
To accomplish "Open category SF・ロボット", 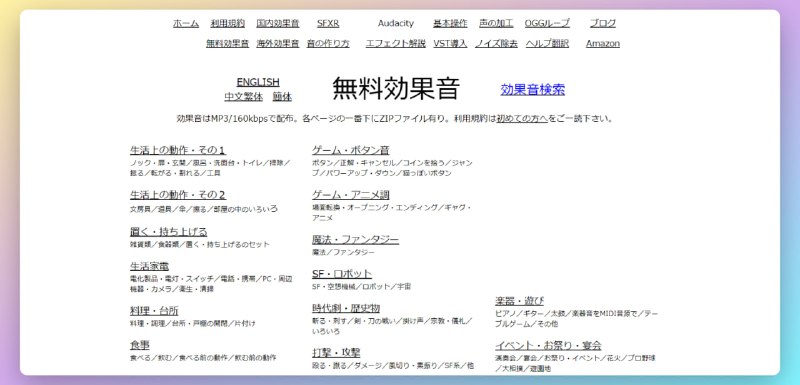I will [342, 274].
